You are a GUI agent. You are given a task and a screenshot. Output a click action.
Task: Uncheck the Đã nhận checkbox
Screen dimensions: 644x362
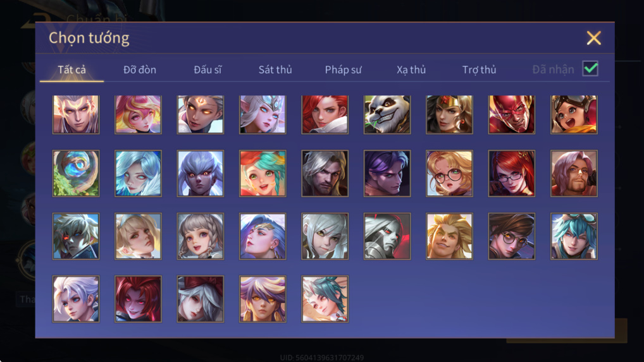click(590, 68)
